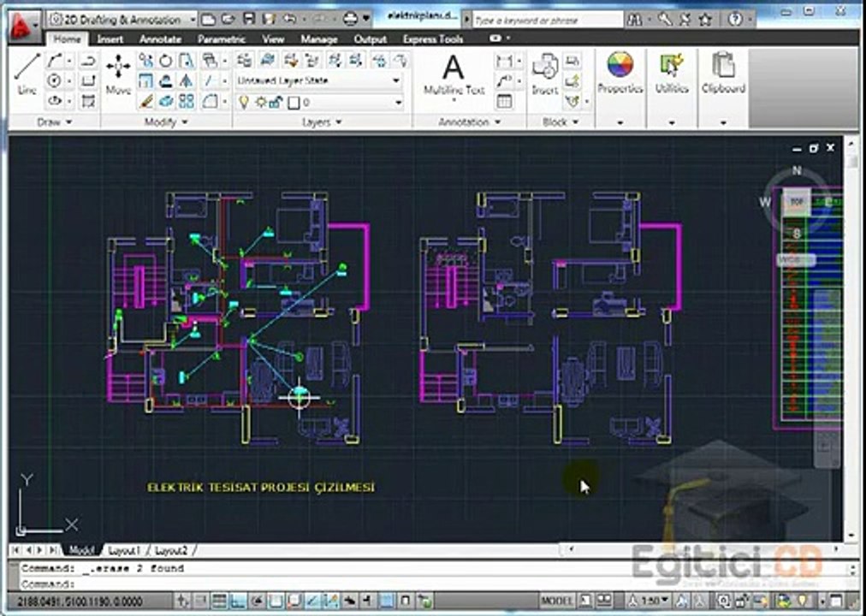Open the annotation scale 1:50 dropdown

pyautogui.click(x=650, y=601)
